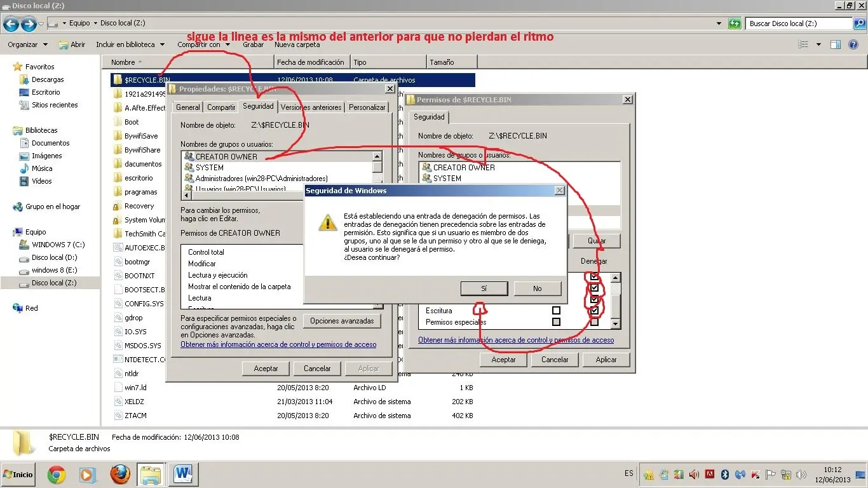Open the Action Center flag in the tray
This screenshot has height=488, width=868.
coord(770,474)
